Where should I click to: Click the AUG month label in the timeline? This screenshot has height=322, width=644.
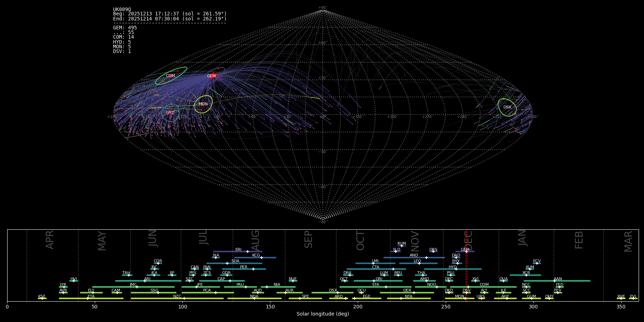(255, 240)
